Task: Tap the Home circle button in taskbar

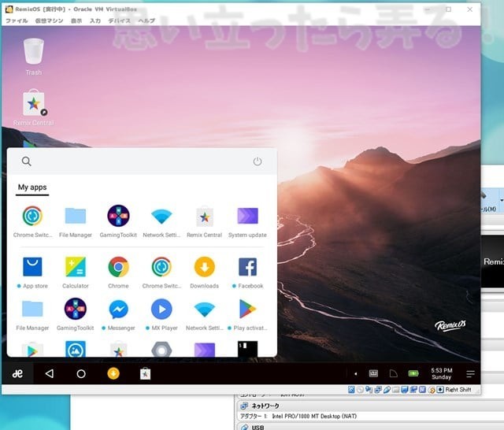Action: (81, 374)
